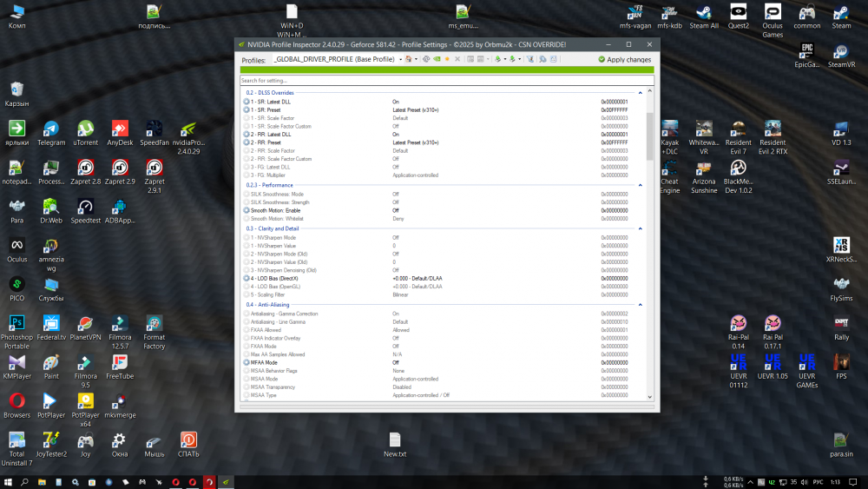Open the profiles combo box dropdown
Viewport: 868px width, 489px height.
(400, 60)
